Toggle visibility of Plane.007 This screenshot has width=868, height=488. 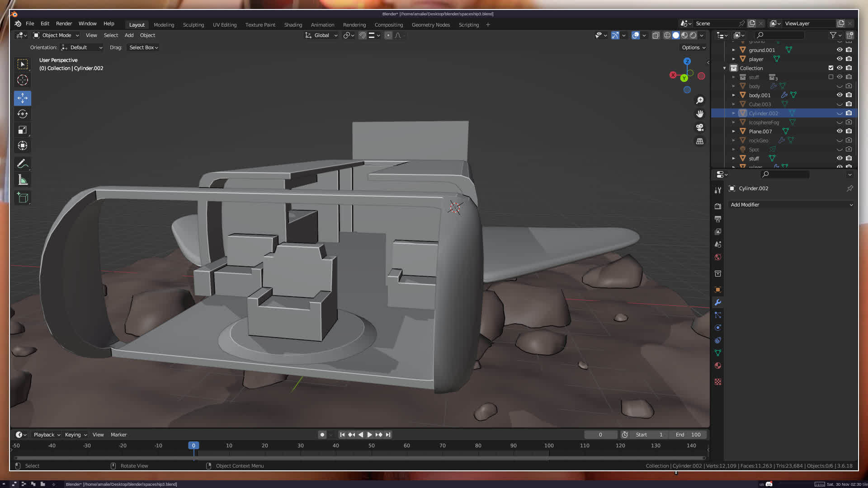click(x=840, y=131)
